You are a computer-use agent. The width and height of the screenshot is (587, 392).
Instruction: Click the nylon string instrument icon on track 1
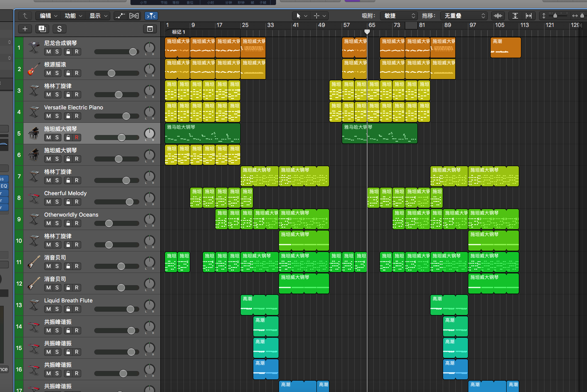34,47
